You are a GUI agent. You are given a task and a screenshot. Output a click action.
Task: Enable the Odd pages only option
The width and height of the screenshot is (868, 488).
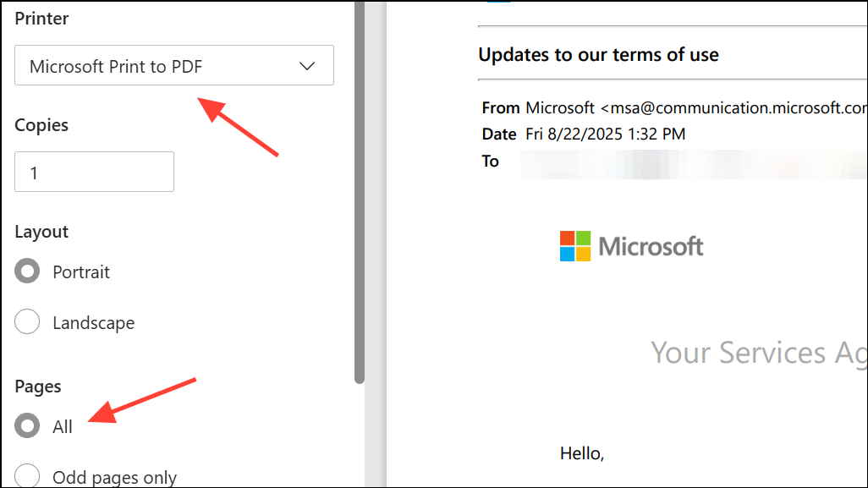[x=27, y=477]
